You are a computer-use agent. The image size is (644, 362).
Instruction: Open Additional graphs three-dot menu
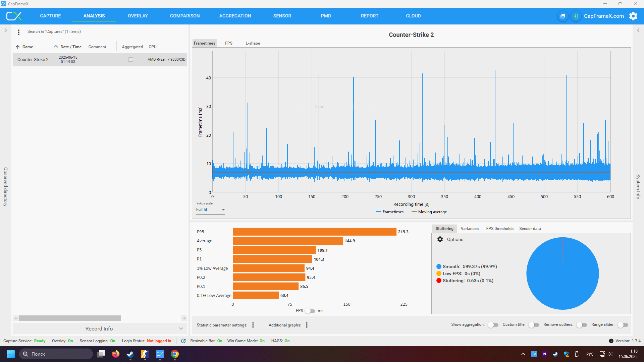coord(307,325)
